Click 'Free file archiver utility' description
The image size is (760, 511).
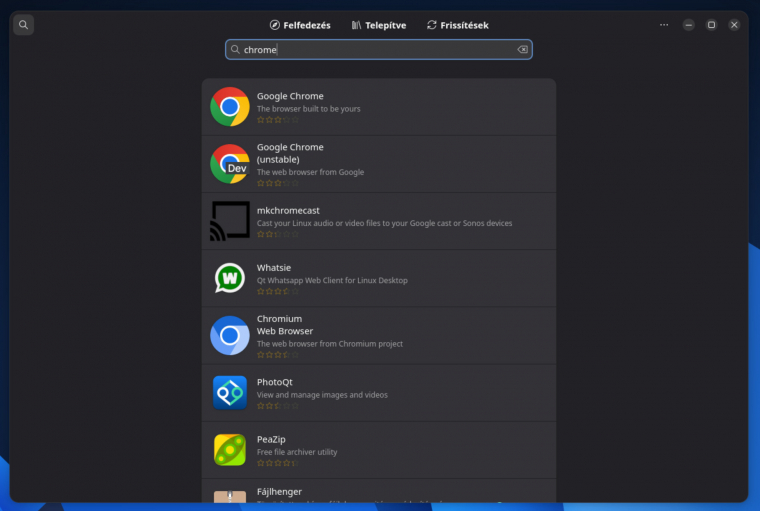(x=297, y=452)
